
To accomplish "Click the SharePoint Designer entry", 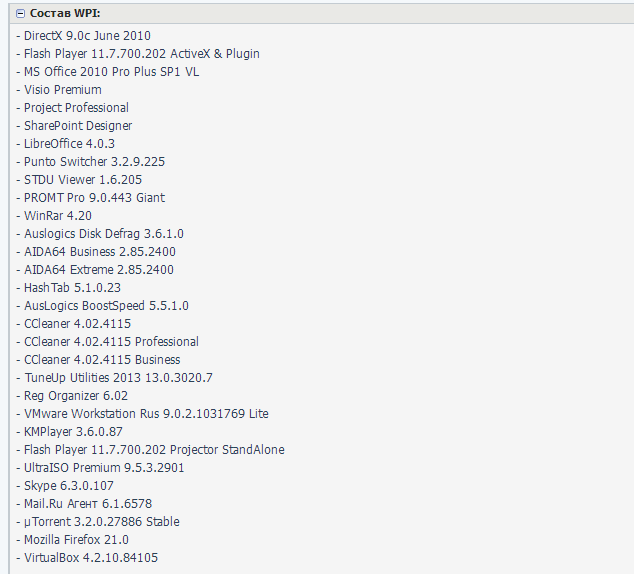I will point(78,126).
